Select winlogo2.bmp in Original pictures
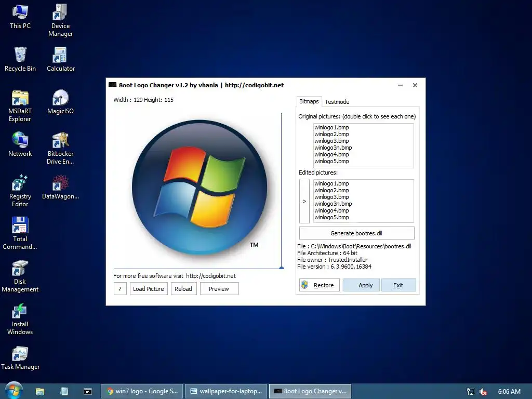 coord(331,134)
